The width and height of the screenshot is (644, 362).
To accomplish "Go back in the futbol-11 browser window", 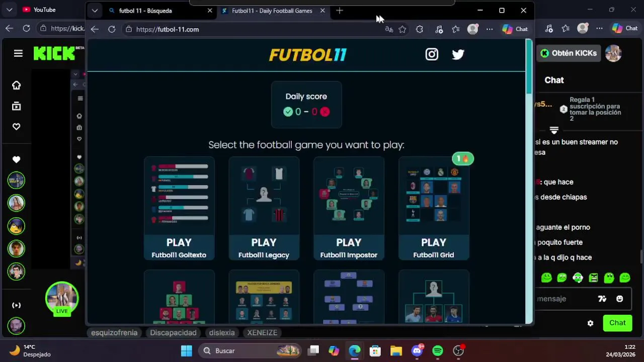I will point(95,29).
